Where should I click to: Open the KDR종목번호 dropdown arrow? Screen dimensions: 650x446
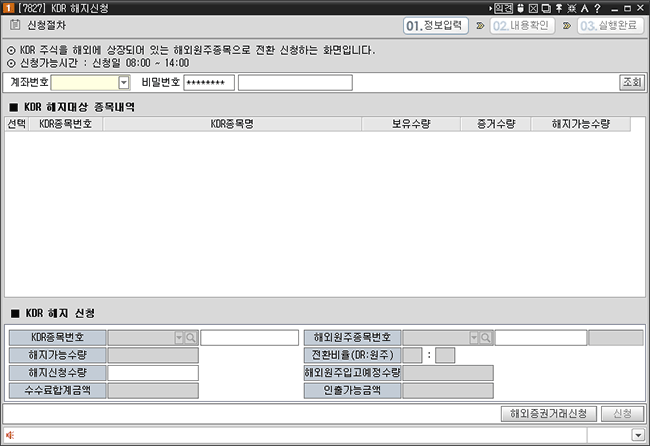179,338
